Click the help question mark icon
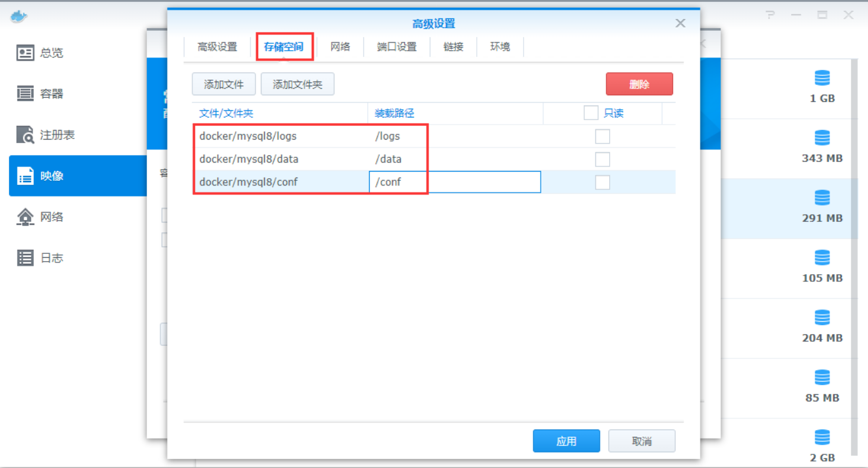This screenshot has height=468, width=868. point(771,15)
